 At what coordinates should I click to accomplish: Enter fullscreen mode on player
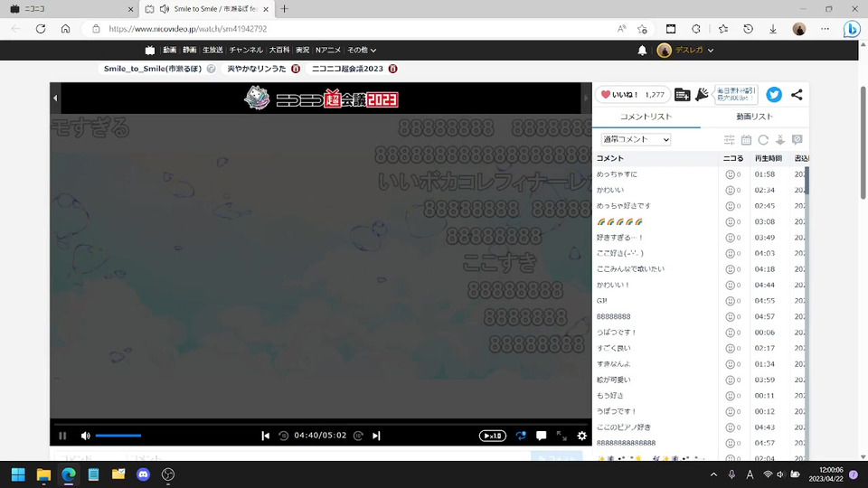click(561, 436)
